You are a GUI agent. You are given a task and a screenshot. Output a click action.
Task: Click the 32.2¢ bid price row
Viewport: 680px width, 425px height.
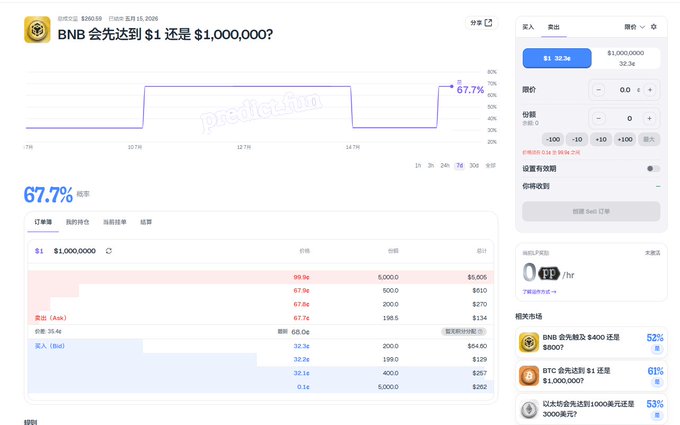coord(261,359)
